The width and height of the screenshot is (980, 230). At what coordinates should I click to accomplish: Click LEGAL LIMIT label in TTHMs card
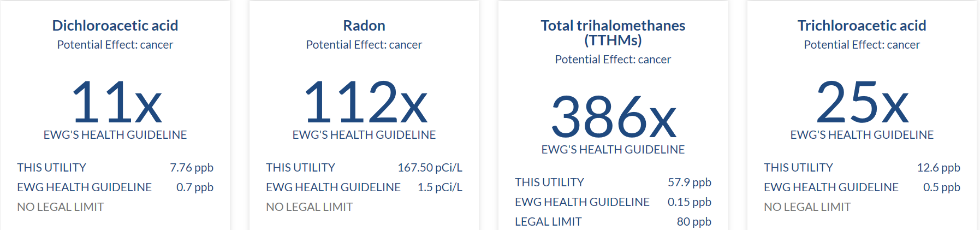548,222
